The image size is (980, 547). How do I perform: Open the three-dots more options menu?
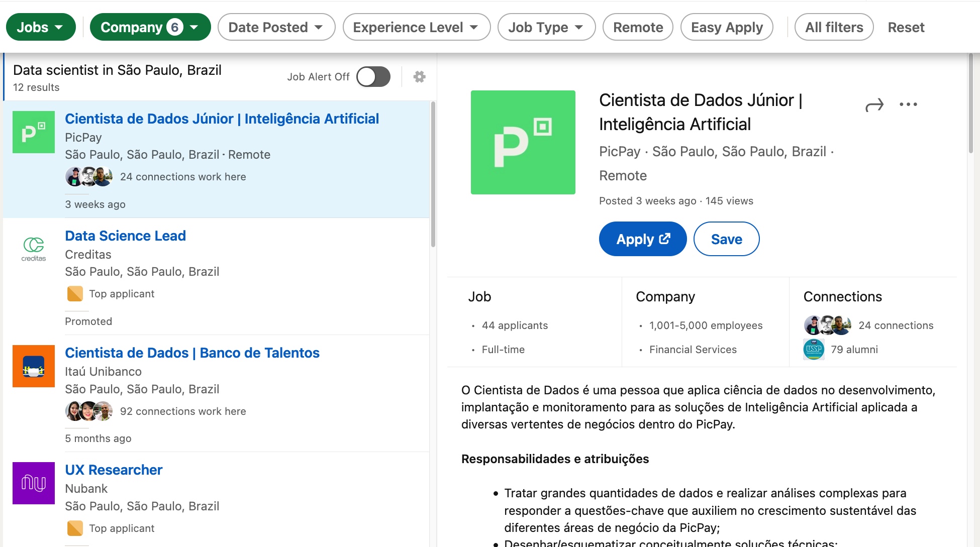[x=908, y=104]
